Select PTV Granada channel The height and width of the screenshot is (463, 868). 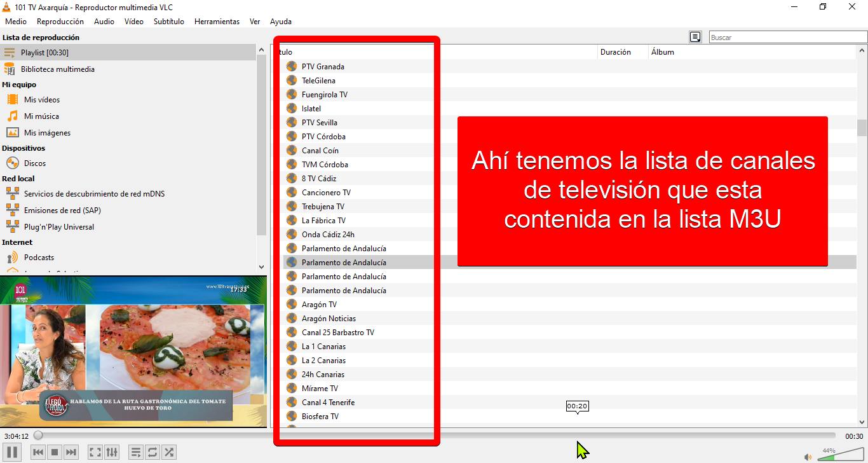(323, 66)
